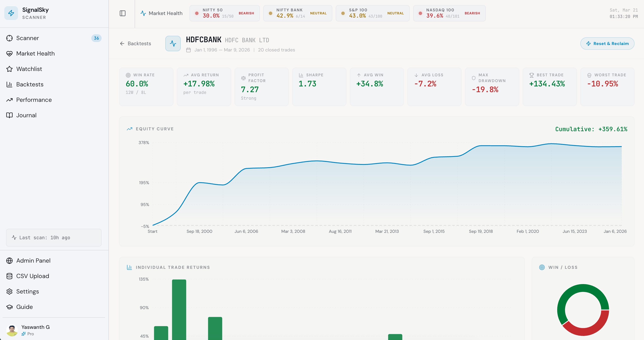The height and width of the screenshot is (340, 644).
Task: Click the Best Trade trophy icon
Action: tap(531, 75)
